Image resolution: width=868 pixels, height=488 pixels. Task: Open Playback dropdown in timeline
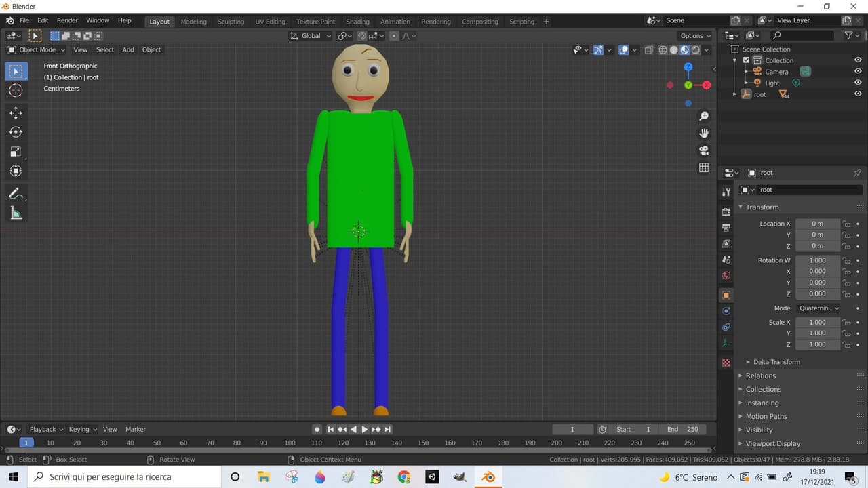tap(46, 429)
